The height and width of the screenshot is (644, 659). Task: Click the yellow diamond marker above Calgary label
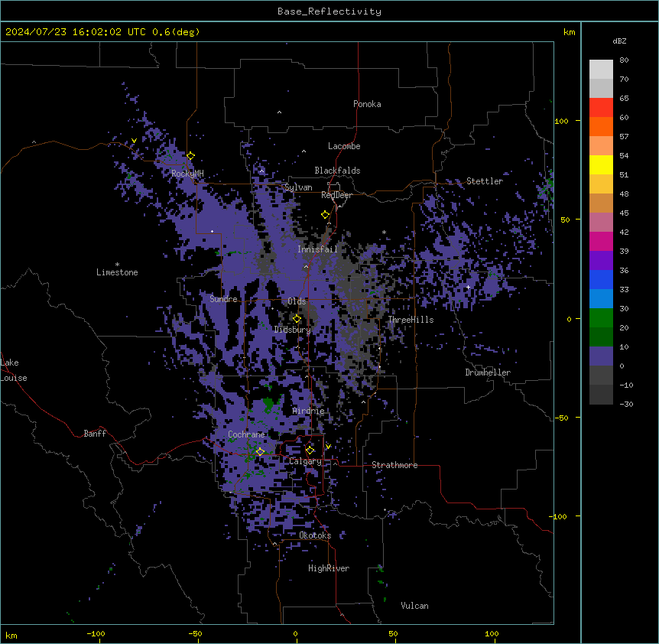coord(310,450)
